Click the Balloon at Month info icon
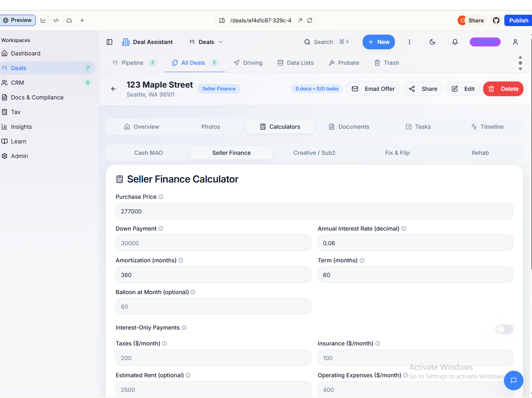This screenshot has width=532, height=398. pos(193,292)
